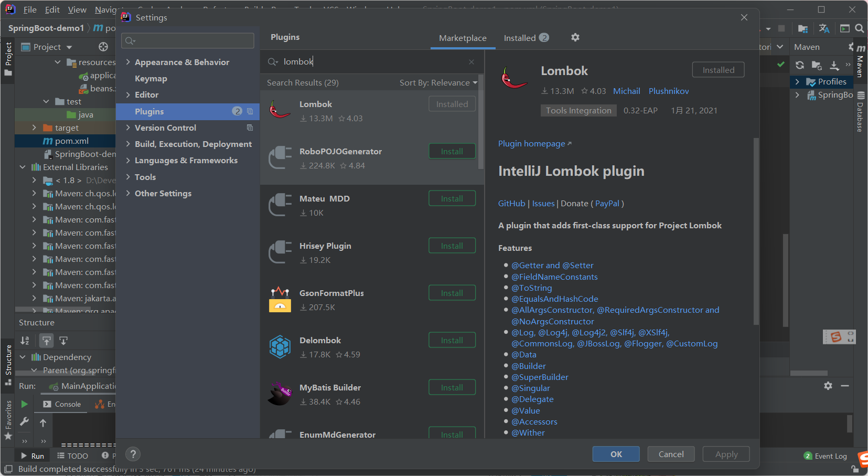Expand the Tools settings category
Image resolution: width=868 pixels, height=476 pixels.
[x=128, y=177]
